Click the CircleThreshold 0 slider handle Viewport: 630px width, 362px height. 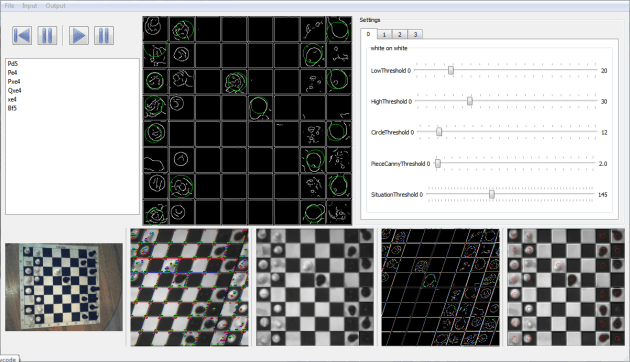[x=439, y=132]
